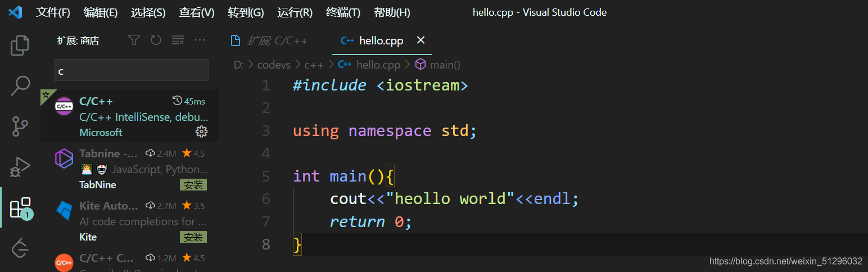The width and height of the screenshot is (868, 272).
Task: Click the extension search input field
Action: pos(132,70)
